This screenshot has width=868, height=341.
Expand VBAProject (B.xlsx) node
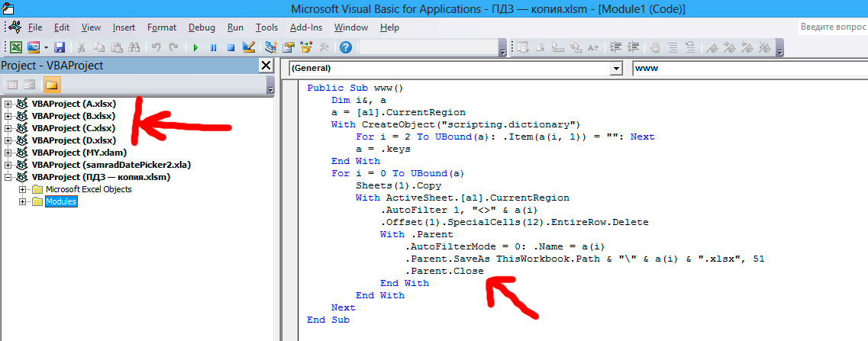tap(8, 116)
